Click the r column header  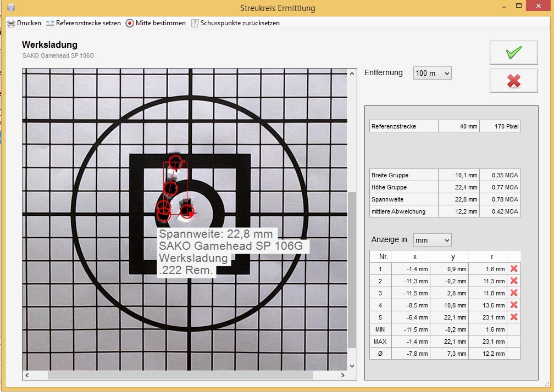click(492, 256)
